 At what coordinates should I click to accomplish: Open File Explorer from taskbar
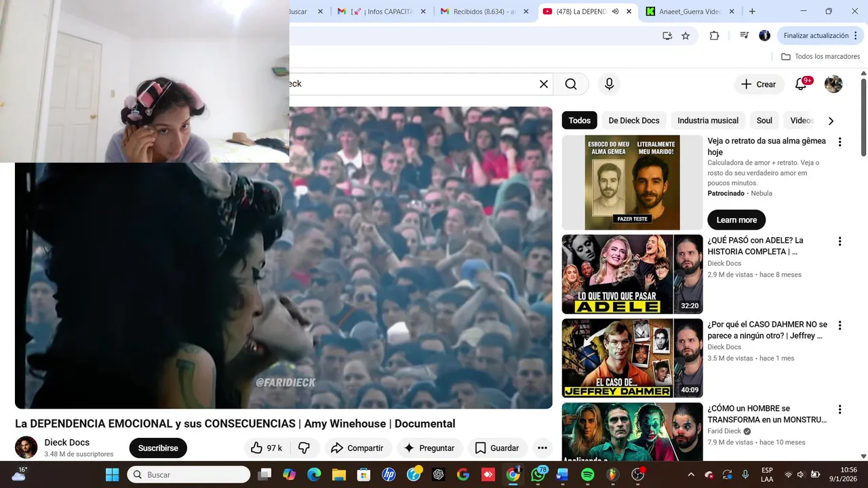pyautogui.click(x=338, y=474)
